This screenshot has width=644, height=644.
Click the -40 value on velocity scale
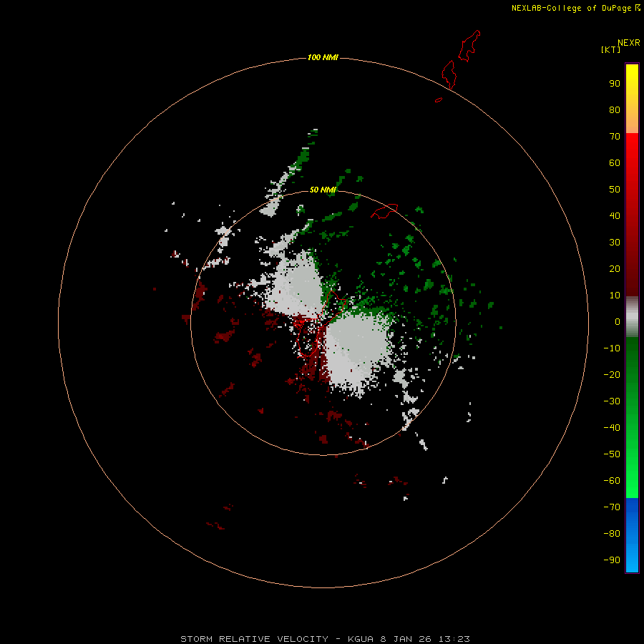tap(612, 428)
